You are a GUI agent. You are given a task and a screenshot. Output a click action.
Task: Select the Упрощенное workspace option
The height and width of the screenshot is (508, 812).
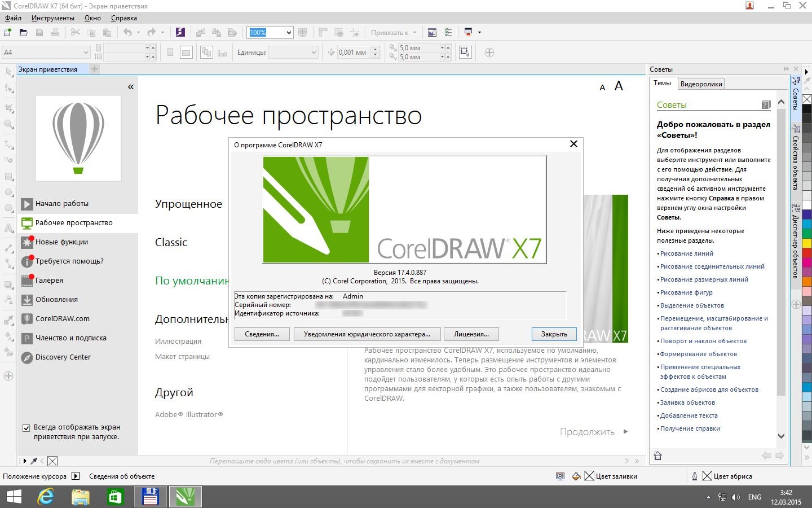(188, 204)
